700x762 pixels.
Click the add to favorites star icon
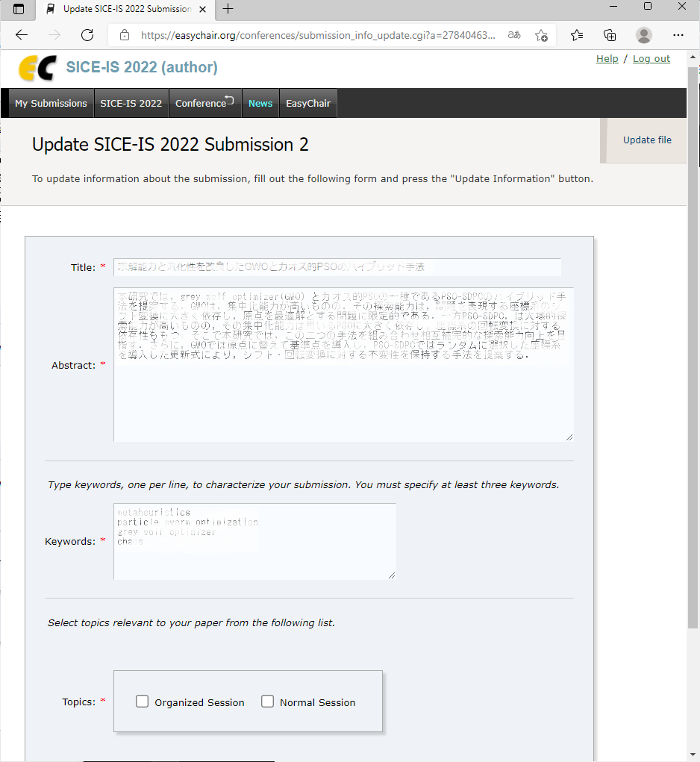coord(541,35)
